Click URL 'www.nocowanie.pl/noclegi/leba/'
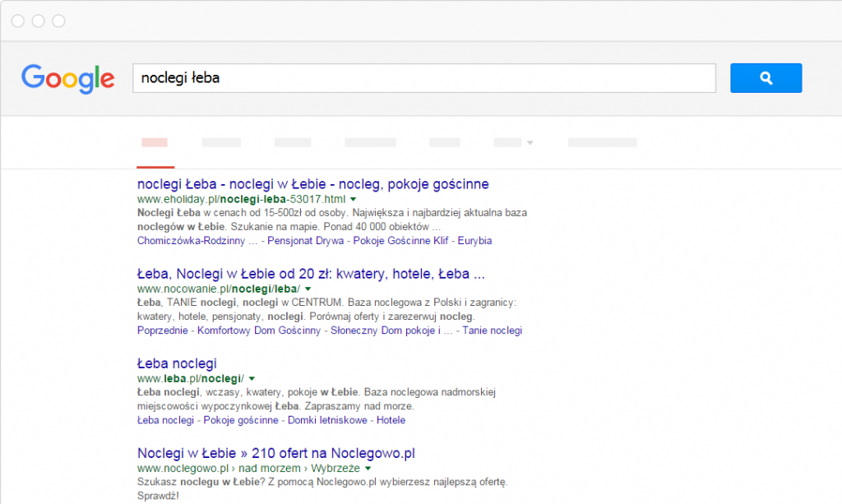This screenshot has width=842, height=504. (x=219, y=289)
